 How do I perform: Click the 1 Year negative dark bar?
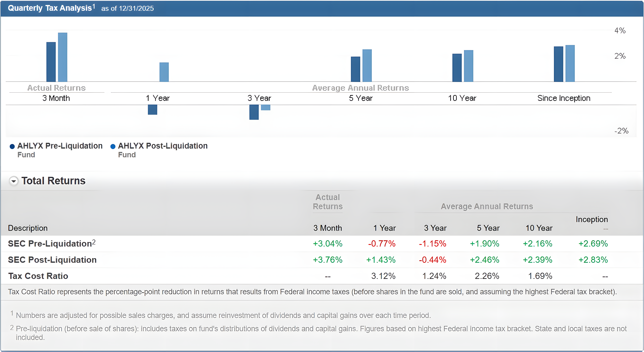pos(152,110)
